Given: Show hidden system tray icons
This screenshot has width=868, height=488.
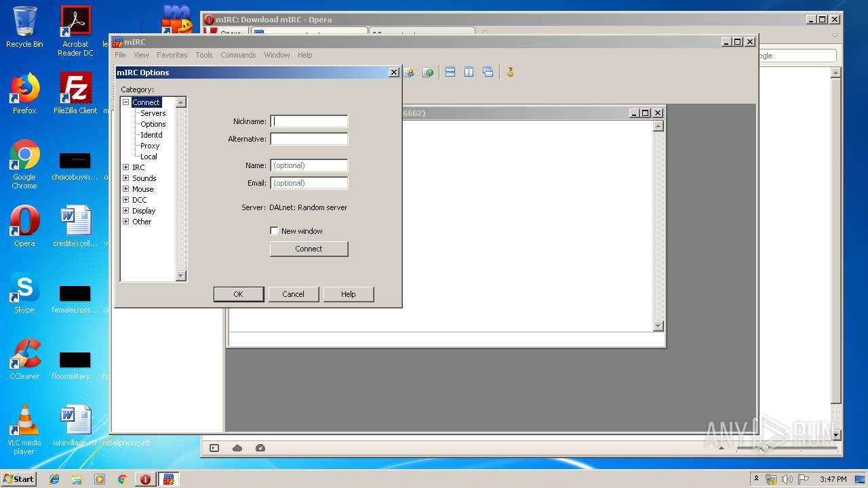Looking at the screenshot, I should pyautogui.click(x=756, y=479).
